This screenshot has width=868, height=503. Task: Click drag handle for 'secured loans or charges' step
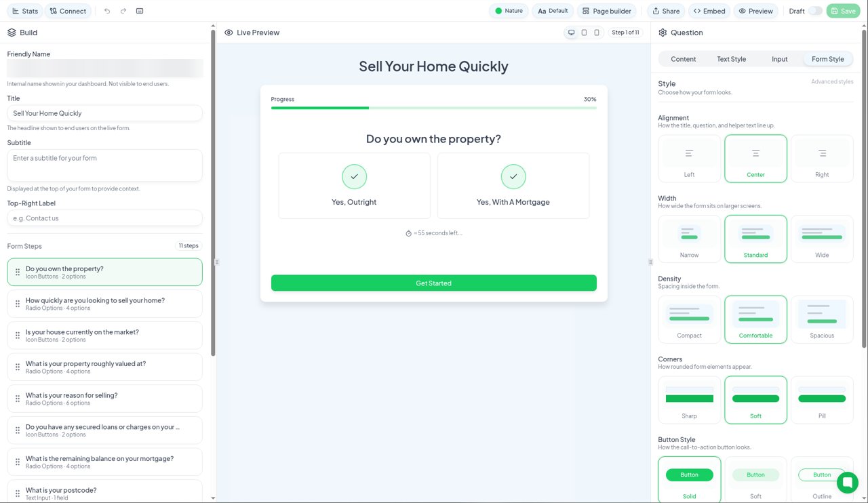coord(18,430)
